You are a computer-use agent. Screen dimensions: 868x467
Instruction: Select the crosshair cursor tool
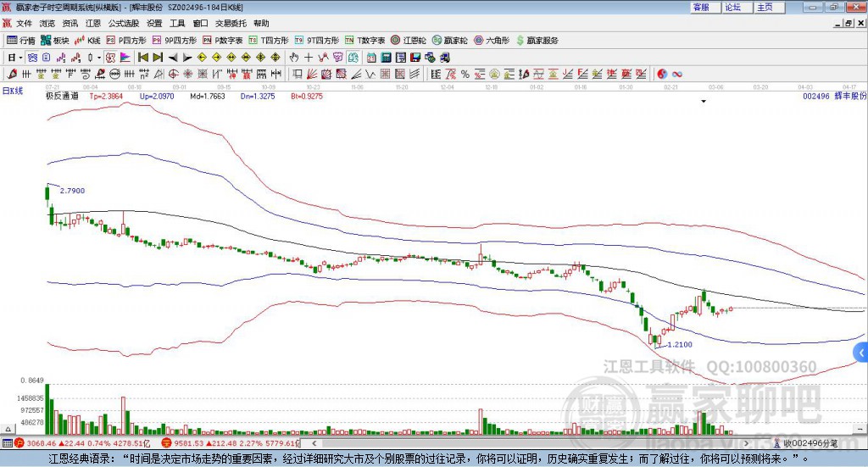click(x=309, y=58)
